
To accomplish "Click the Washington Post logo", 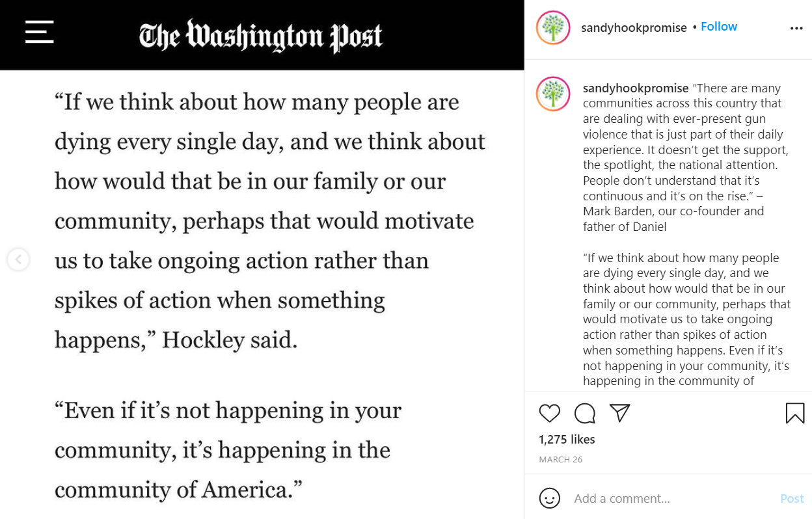I will (261, 36).
